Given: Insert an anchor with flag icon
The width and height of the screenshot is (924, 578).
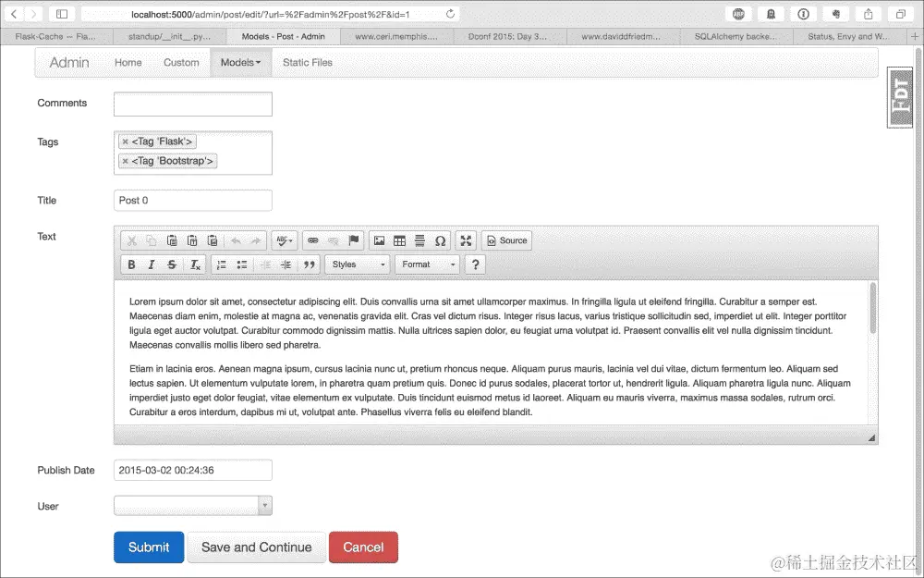Looking at the screenshot, I should coord(354,240).
